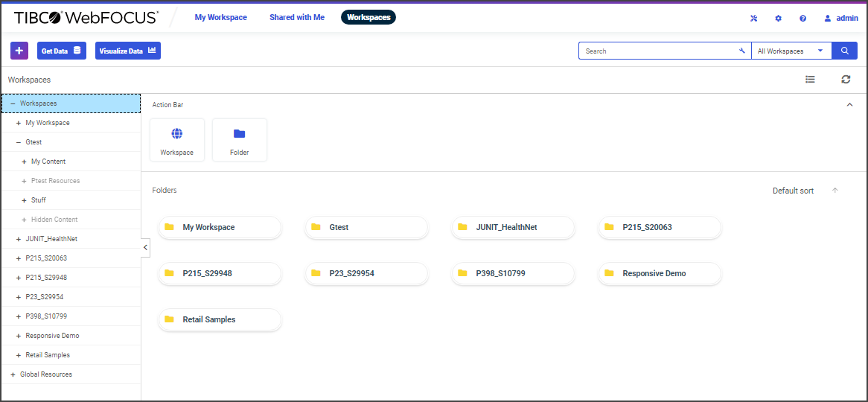868x402 pixels.
Task: Open the admin user menu
Action: tap(841, 19)
